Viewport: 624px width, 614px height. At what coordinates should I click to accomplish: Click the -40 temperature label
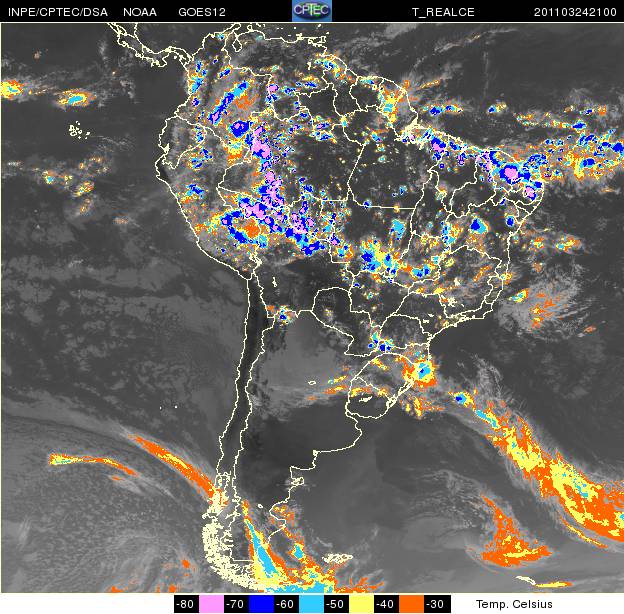point(386,604)
